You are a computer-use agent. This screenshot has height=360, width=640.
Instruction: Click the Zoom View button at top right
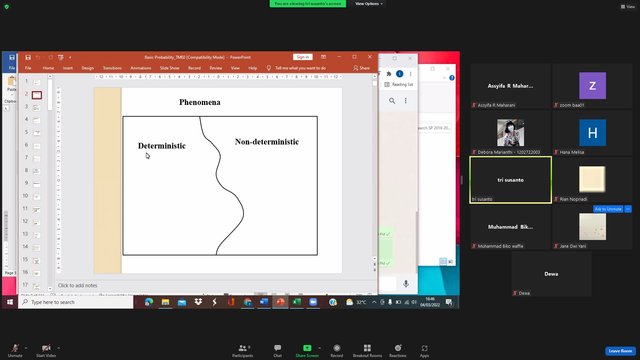click(628, 7)
